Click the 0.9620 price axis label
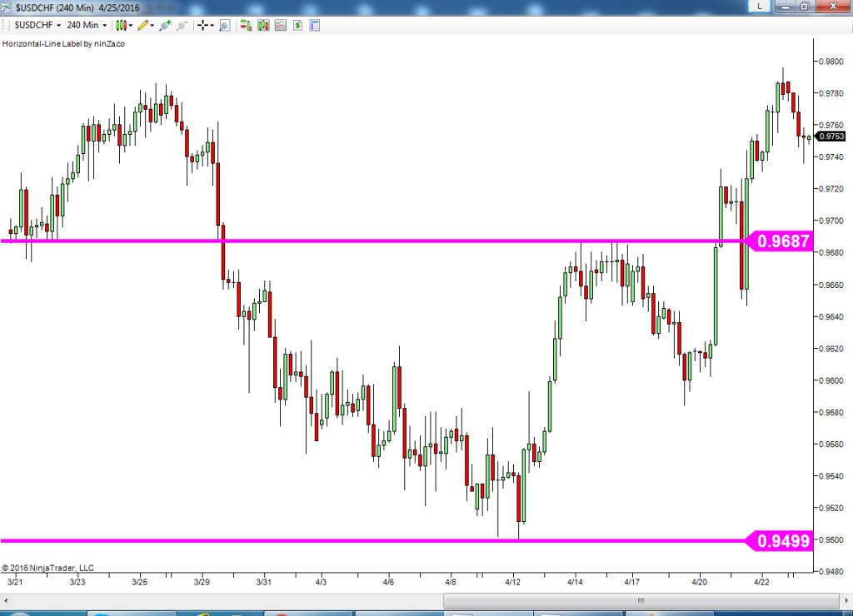Image resolution: width=853 pixels, height=616 pixels. point(831,349)
